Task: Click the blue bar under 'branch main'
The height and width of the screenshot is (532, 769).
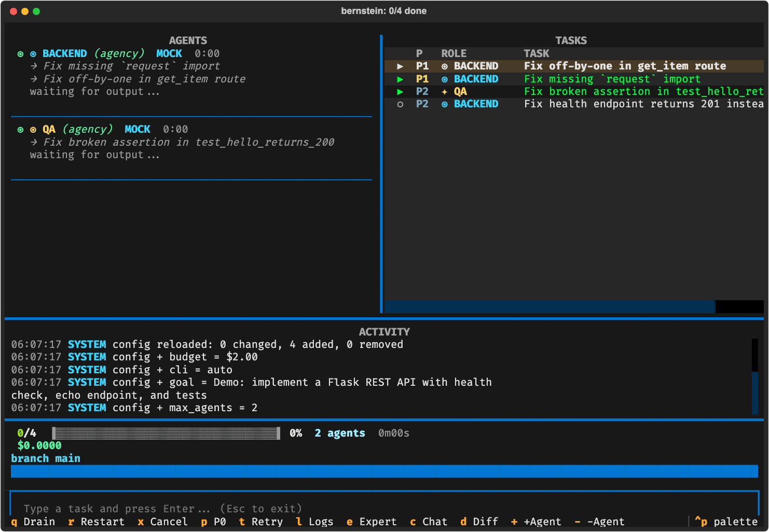Action: point(384,471)
